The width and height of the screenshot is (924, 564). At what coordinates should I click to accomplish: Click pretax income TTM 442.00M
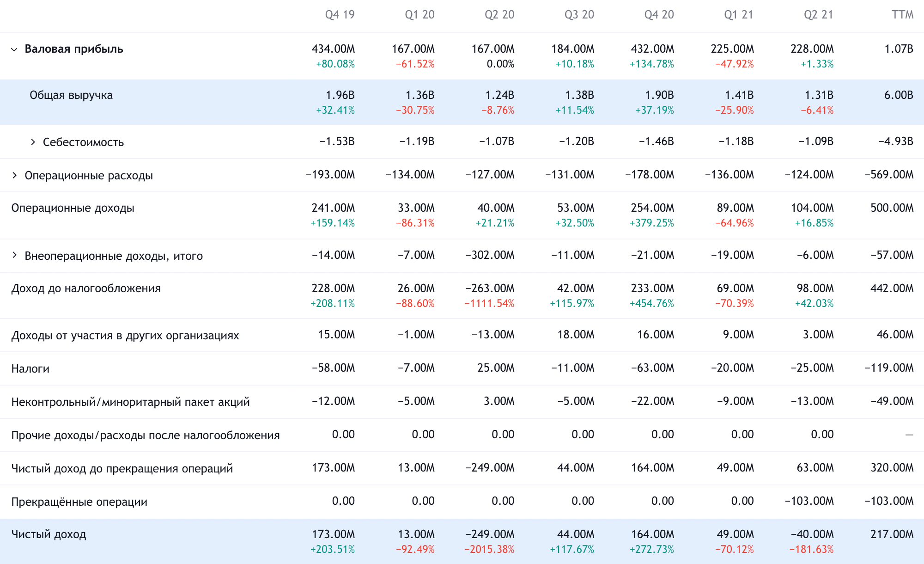[892, 288]
